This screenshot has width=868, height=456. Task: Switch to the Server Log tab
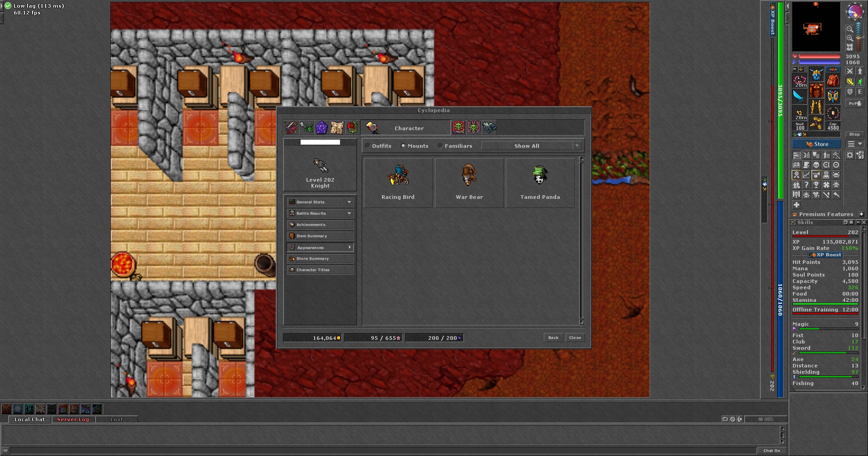[73, 419]
